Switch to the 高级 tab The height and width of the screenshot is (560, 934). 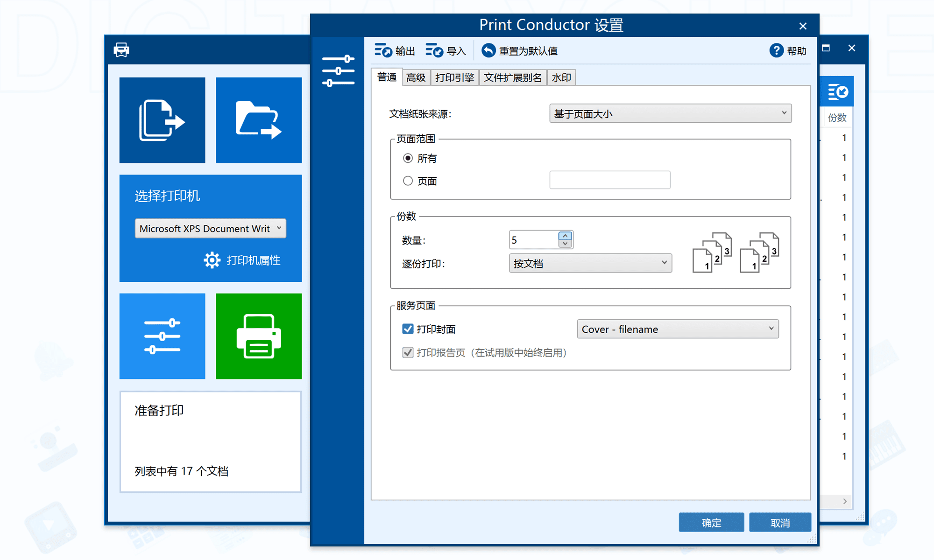pos(416,77)
